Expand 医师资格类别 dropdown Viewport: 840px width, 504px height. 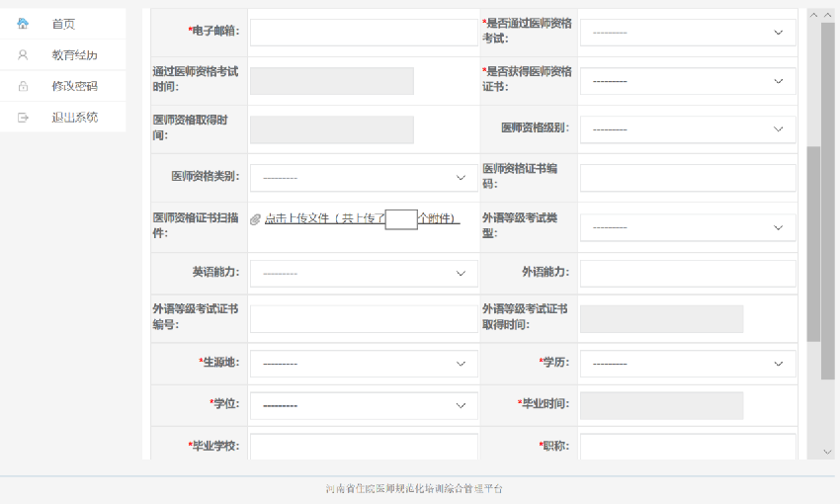coord(364,178)
